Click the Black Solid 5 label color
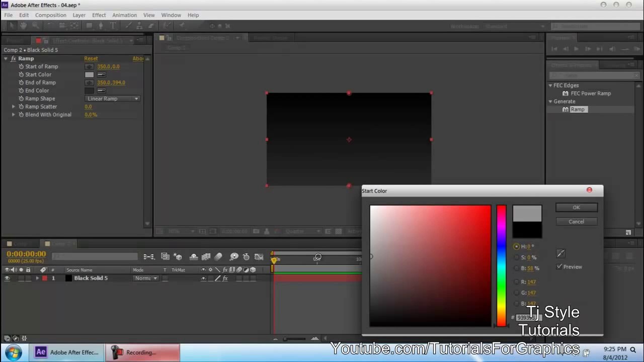The height and width of the screenshot is (362, 644). [x=44, y=278]
